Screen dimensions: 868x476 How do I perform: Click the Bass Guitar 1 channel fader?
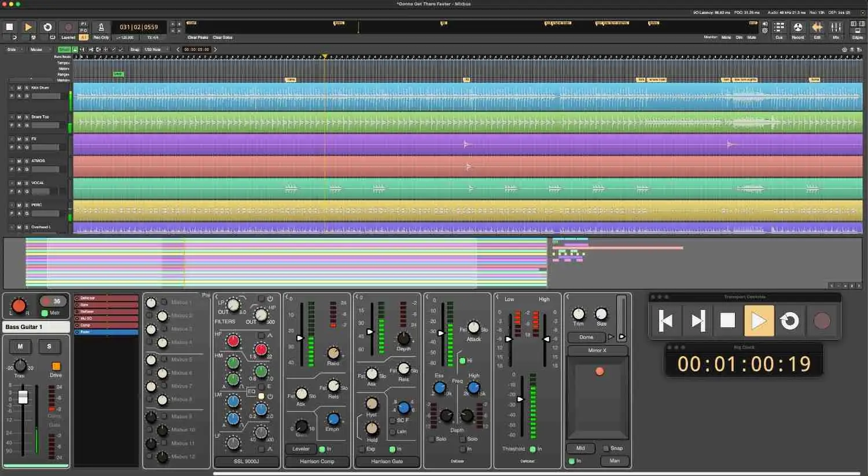(23, 397)
